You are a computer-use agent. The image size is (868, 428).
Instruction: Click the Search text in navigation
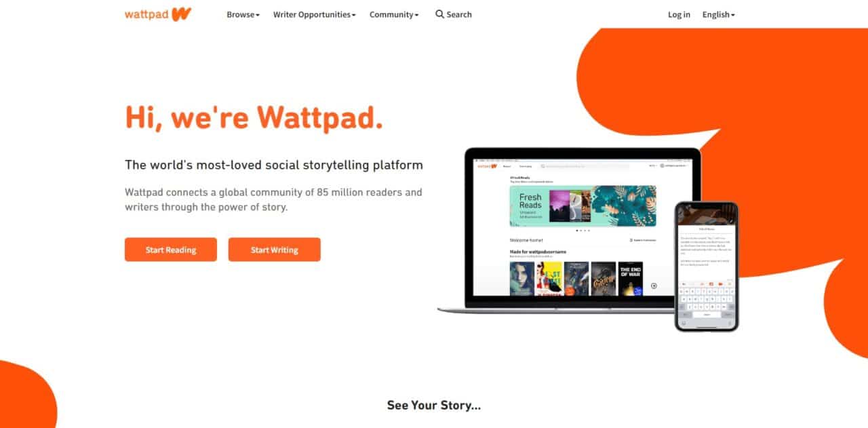pos(459,14)
